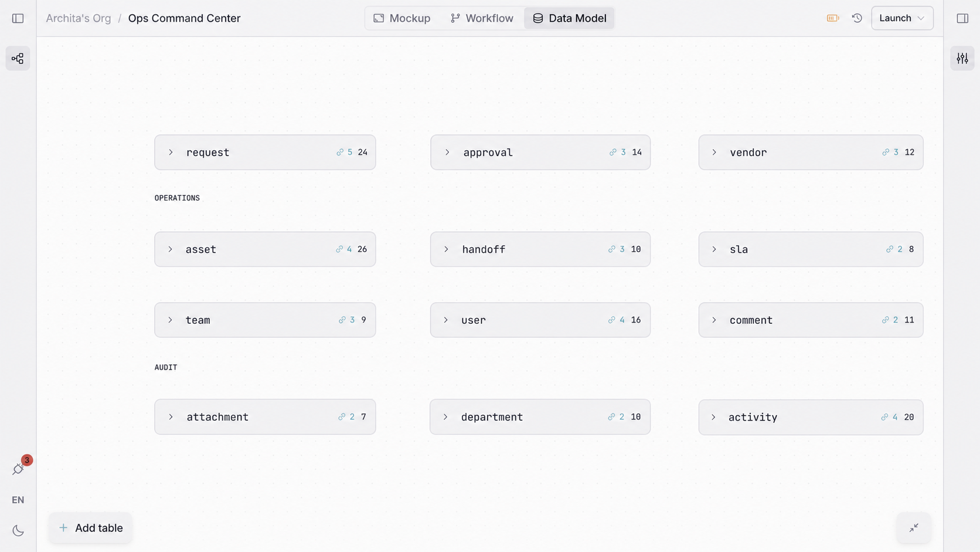Expand the vendor table chevron

(714, 153)
